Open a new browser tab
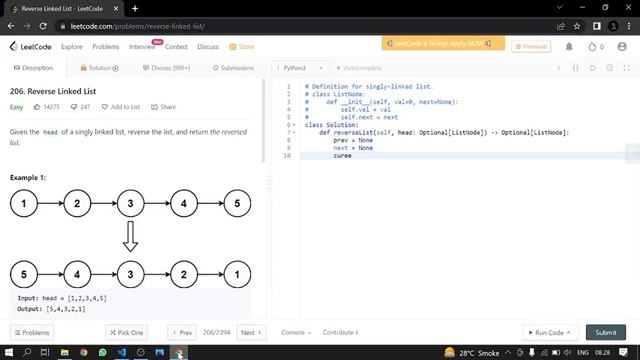 [135, 9]
